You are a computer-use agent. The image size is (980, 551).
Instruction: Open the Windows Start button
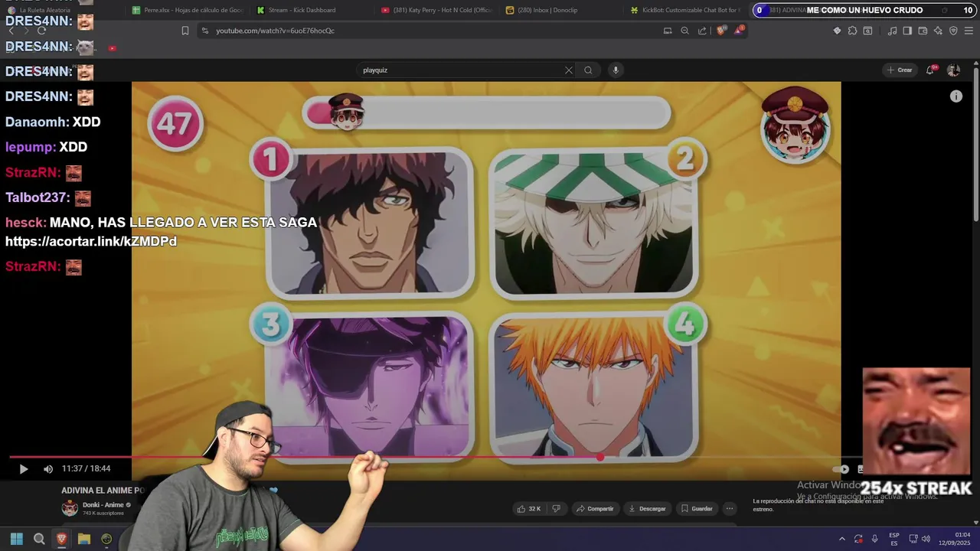click(17, 539)
